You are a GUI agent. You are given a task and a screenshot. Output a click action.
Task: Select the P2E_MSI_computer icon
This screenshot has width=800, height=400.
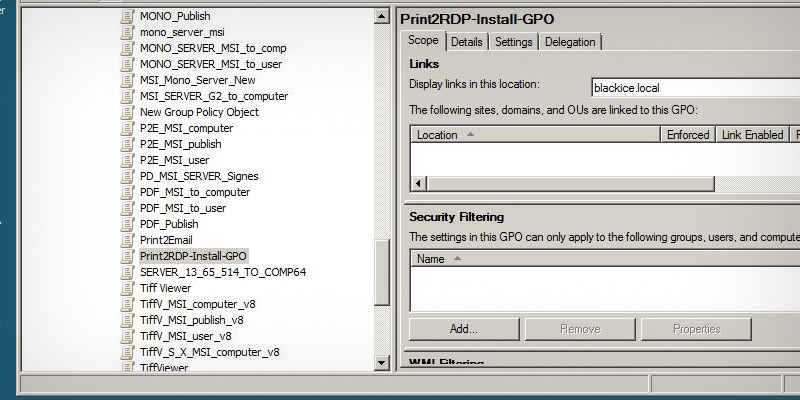(x=127, y=128)
